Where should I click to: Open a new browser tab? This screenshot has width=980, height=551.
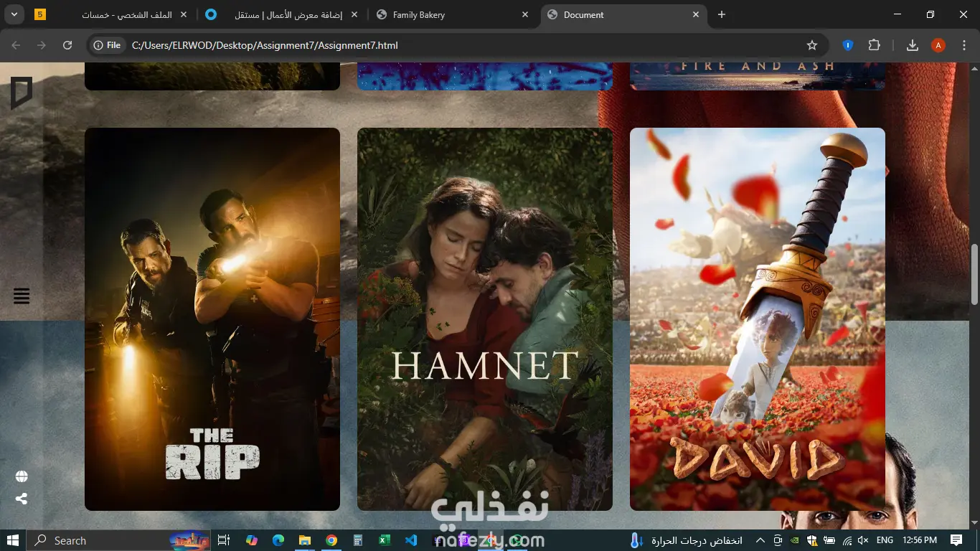pos(722,14)
